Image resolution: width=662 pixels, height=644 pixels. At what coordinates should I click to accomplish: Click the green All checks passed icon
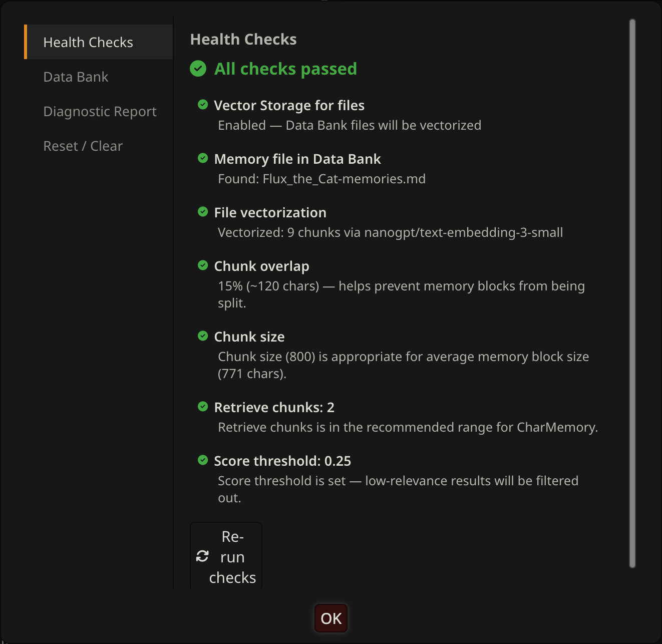(198, 69)
